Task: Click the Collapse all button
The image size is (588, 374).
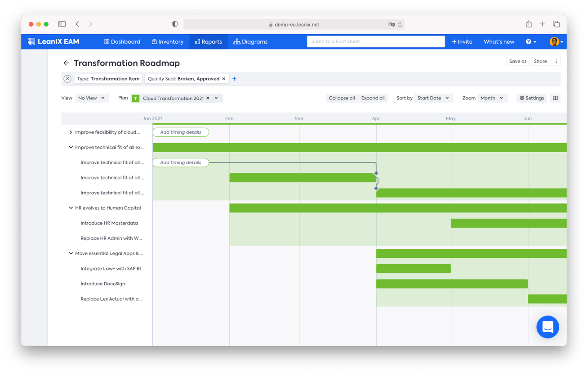Action: coord(342,98)
